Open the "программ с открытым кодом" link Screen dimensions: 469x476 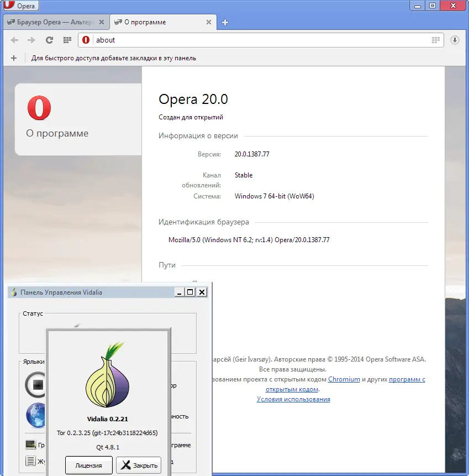tap(407, 379)
